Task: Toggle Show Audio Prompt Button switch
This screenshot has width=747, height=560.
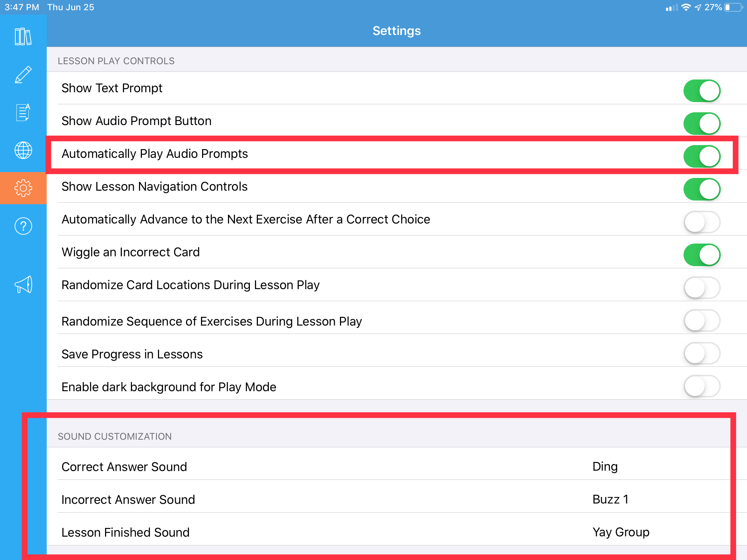Action: [702, 124]
